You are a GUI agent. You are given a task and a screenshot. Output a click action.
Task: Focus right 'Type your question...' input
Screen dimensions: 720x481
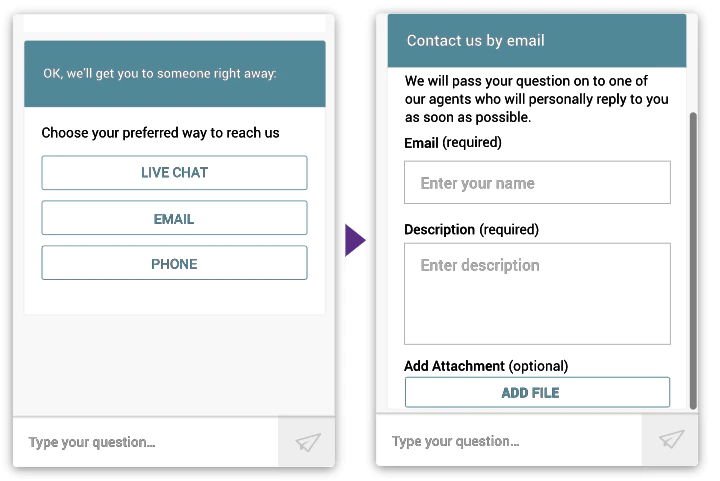coord(509,441)
